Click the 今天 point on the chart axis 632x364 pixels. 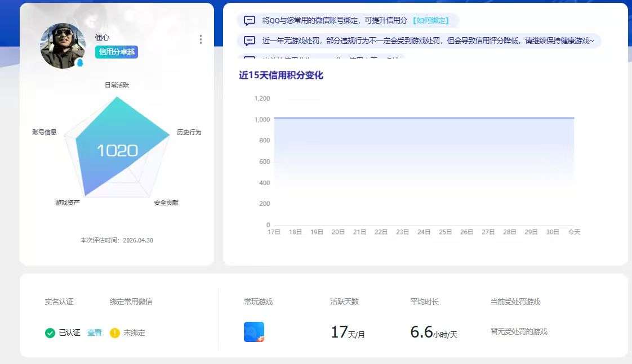[x=574, y=232]
